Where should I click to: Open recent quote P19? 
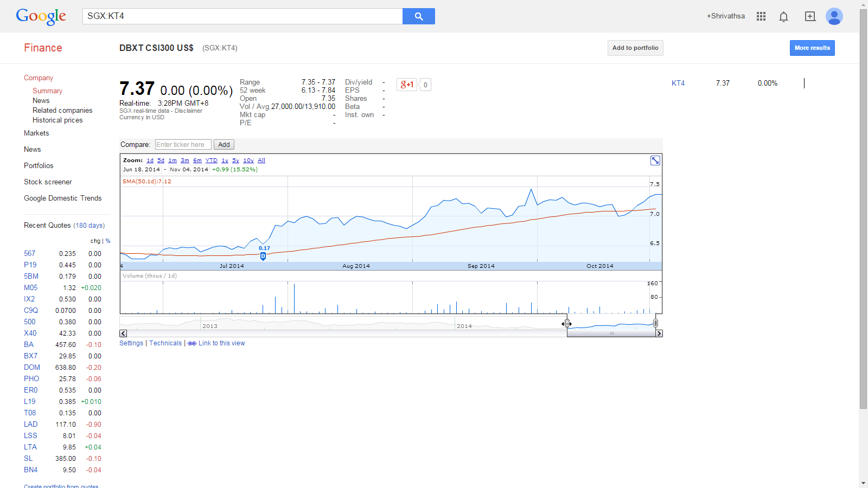click(30, 265)
